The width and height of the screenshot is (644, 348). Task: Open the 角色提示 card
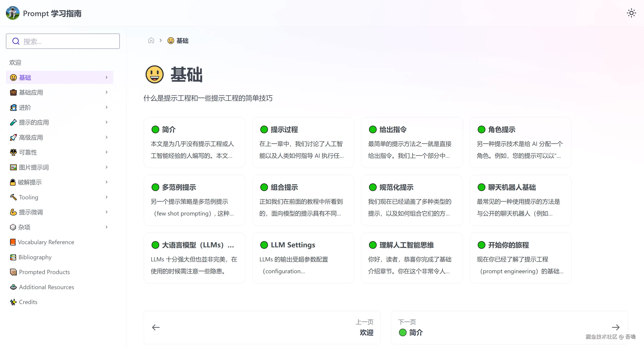tap(520, 142)
